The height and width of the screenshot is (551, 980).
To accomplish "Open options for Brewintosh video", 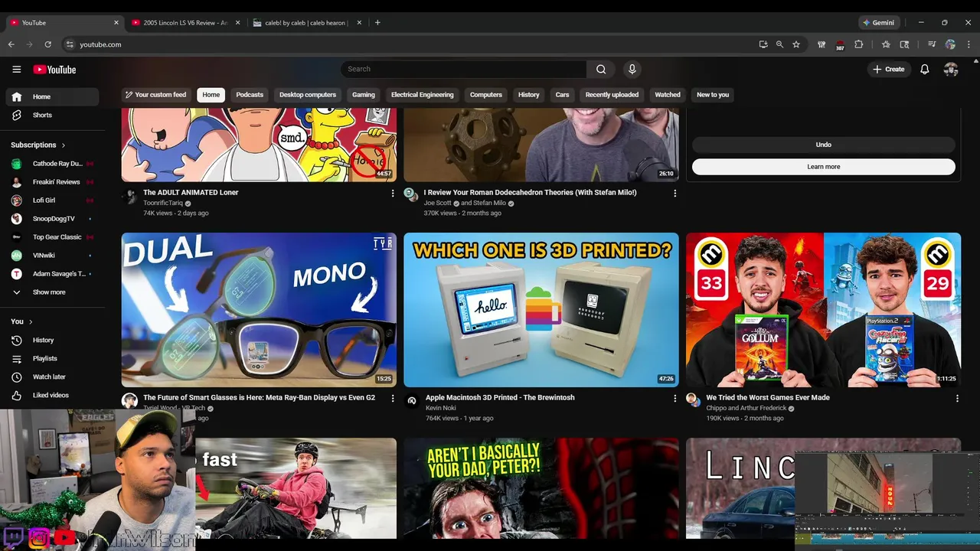I will click(x=675, y=399).
